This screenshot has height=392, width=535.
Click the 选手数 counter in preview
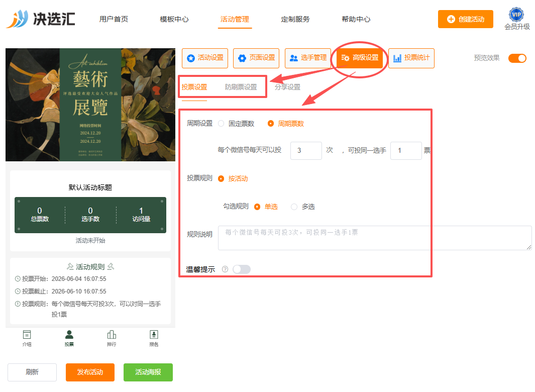pos(90,215)
